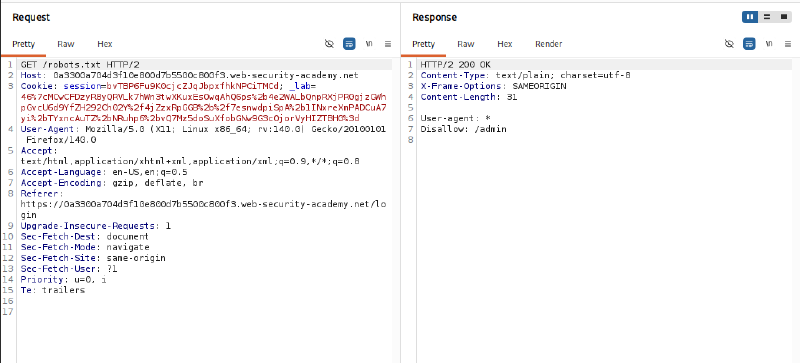Click the User-agent: * line in response body
The width and height of the screenshot is (800, 363).
455,118
